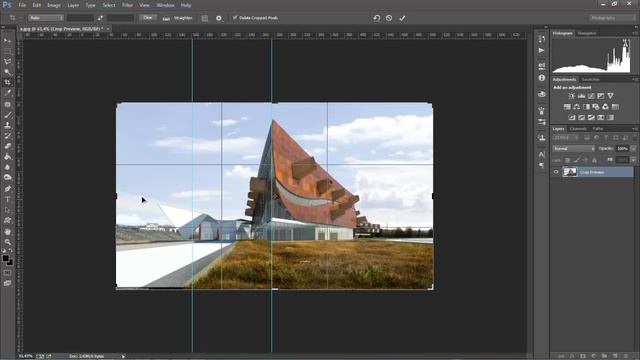Screen dimensions: 640x360
Task: Add a Vibrance adjustment
Action: coord(610,96)
